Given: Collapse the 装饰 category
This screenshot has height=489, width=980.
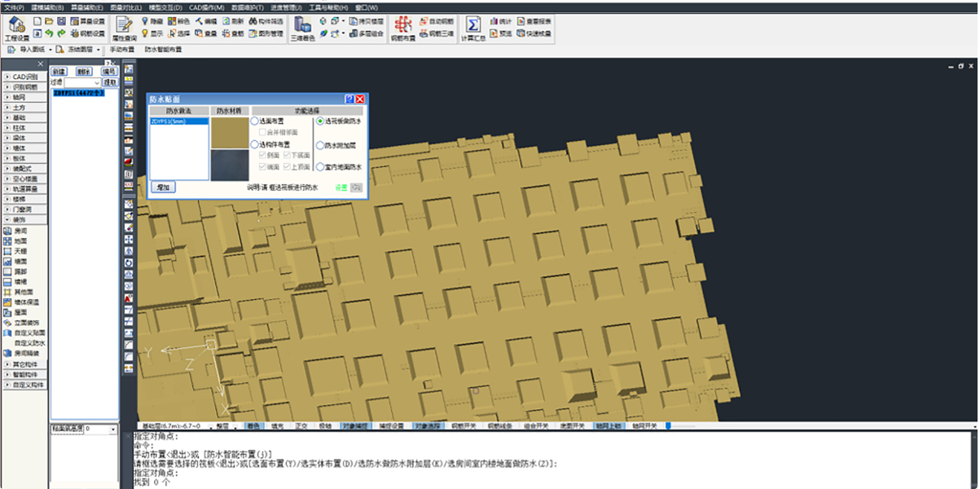Looking at the screenshot, I should (x=24, y=220).
